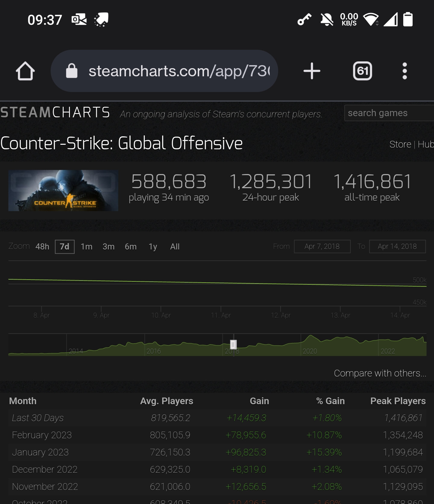
Task: Click the green player count line
Action: pos(217,283)
